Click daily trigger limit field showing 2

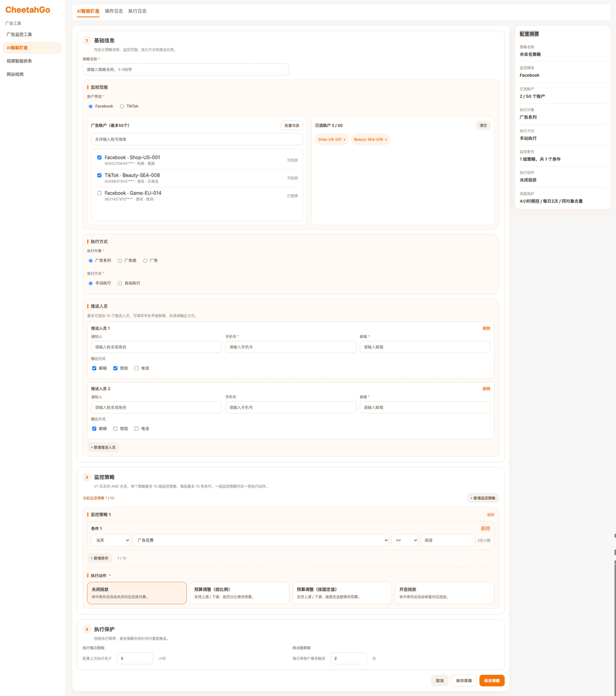tap(349, 658)
